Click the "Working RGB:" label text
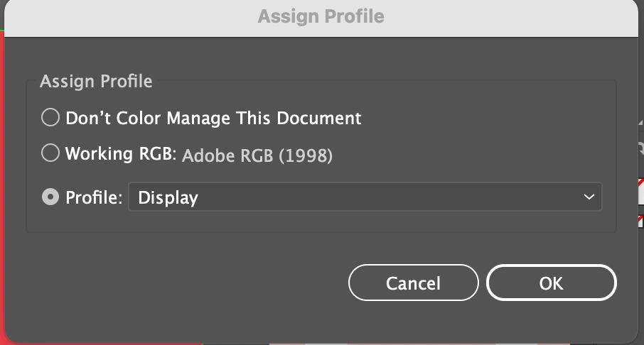The image size is (644, 345). tap(120, 153)
